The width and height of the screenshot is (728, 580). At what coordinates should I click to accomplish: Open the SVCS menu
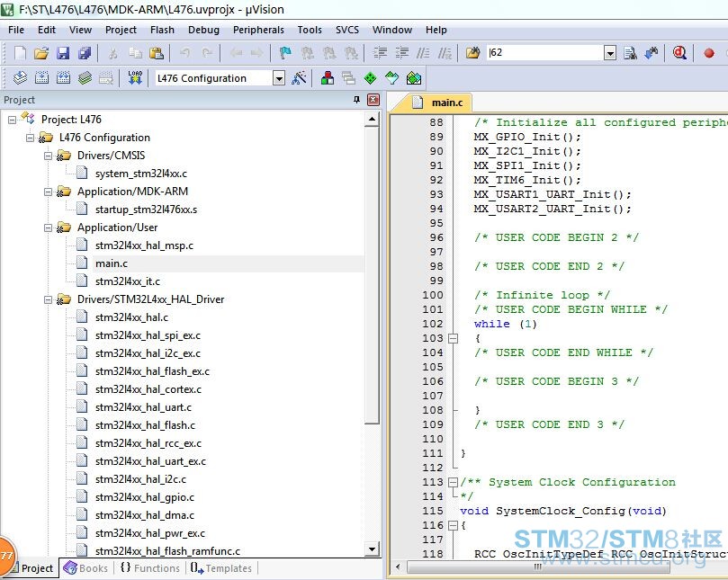347,30
